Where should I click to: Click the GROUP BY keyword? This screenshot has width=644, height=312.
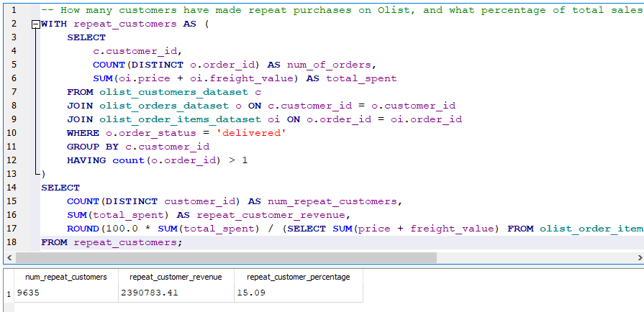[x=93, y=147]
